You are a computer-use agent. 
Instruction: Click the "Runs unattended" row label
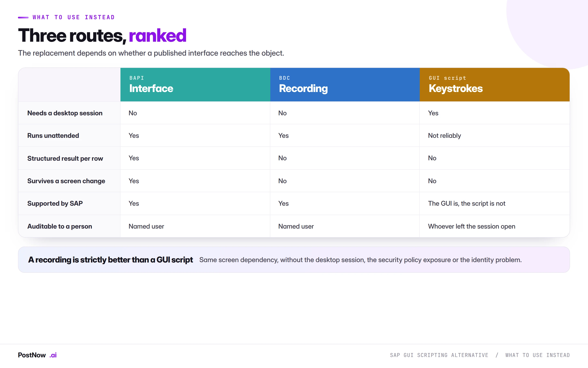[53, 136]
